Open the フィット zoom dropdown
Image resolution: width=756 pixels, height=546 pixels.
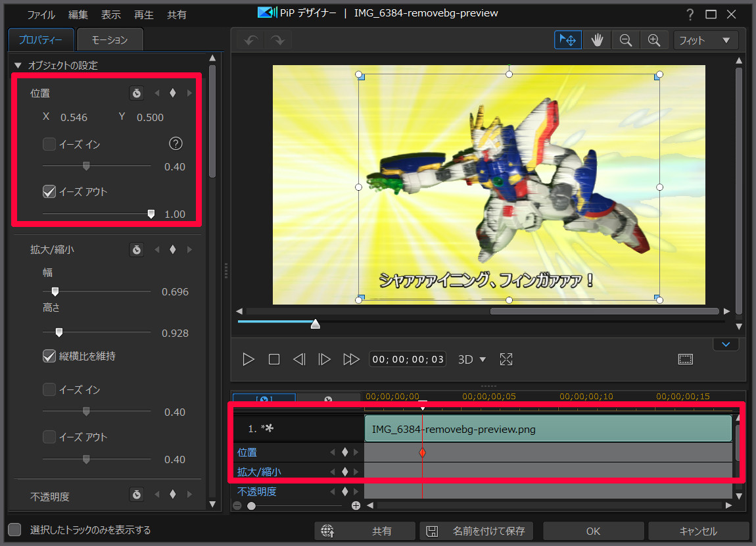click(705, 40)
